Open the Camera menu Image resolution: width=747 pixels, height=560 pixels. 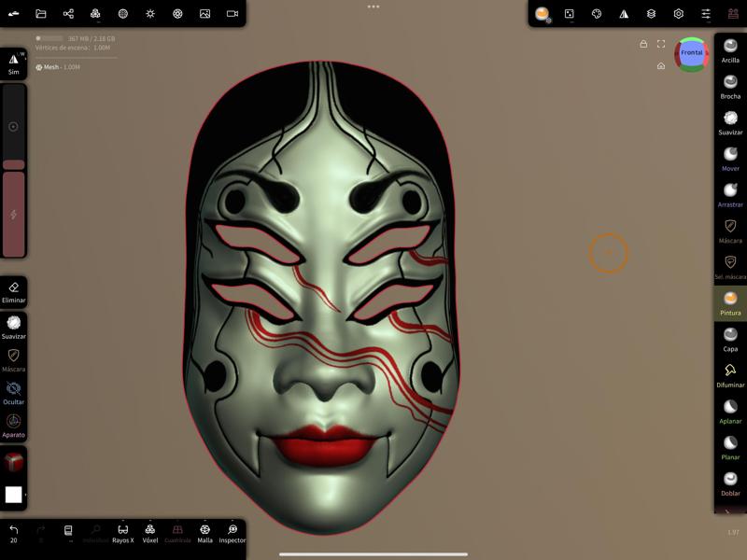pos(233,14)
